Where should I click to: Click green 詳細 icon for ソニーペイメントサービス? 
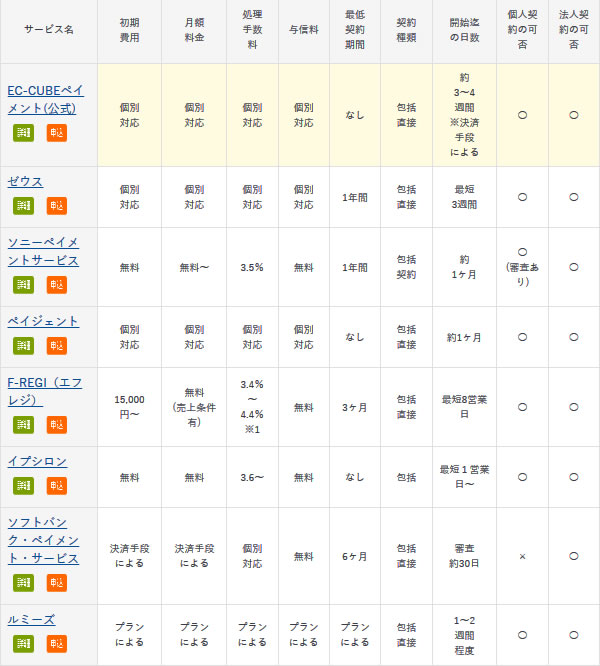[x=24, y=284]
